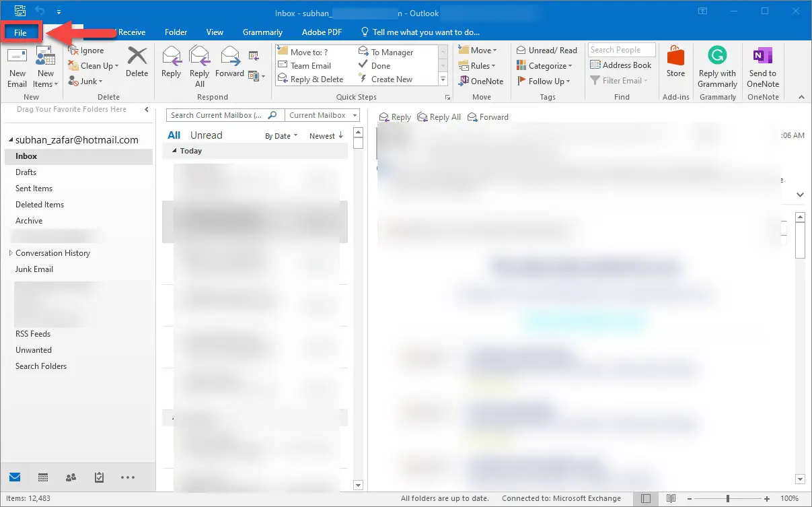Click the Meeting reply icon in Respond group
Screen dimensions: 812x507
[x=254, y=56]
